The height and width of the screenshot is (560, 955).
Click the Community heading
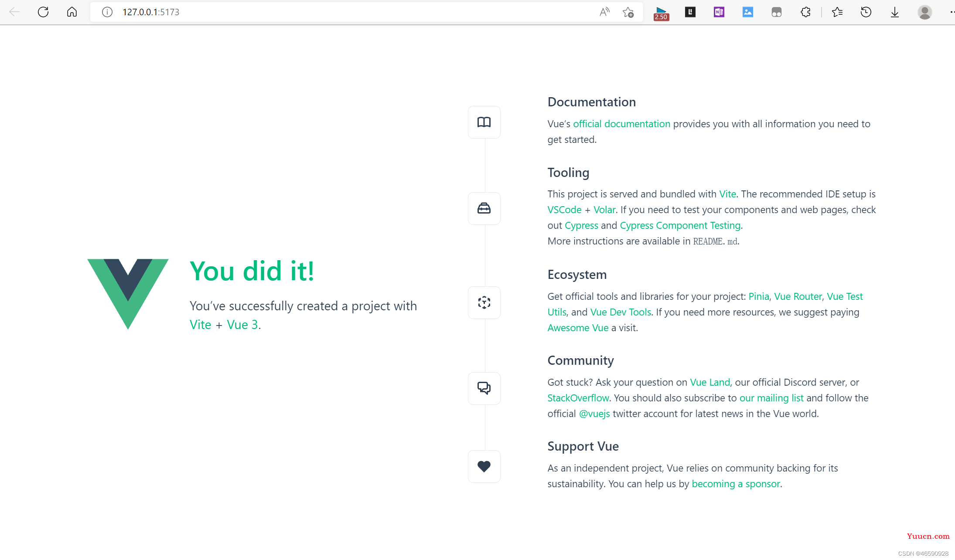click(x=581, y=360)
